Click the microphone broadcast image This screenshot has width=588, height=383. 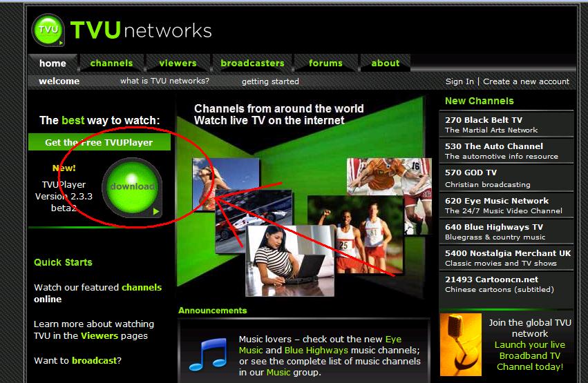460,344
